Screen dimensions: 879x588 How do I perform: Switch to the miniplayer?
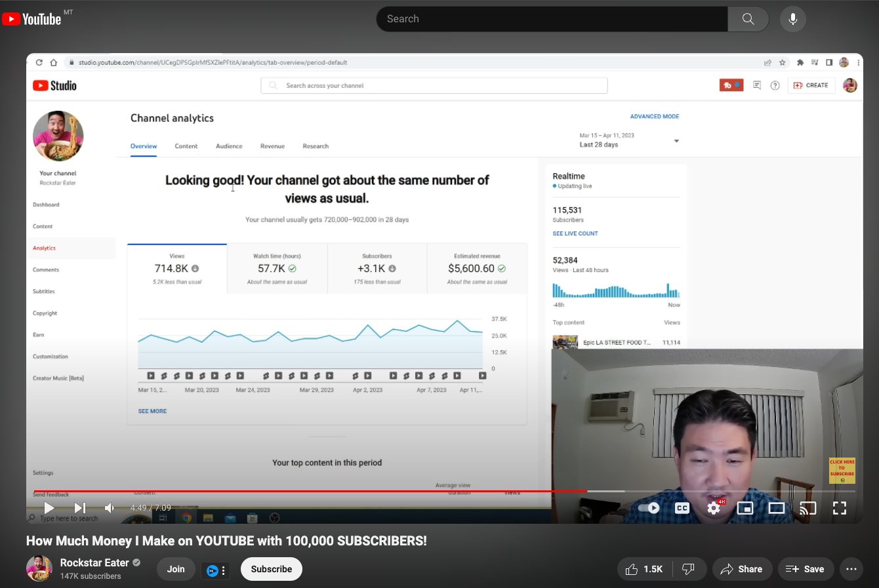[745, 508]
